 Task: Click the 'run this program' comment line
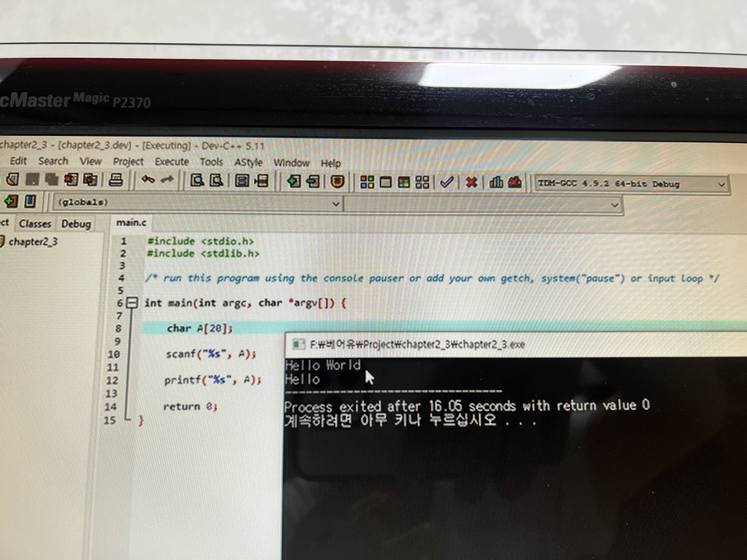[432, 279]
